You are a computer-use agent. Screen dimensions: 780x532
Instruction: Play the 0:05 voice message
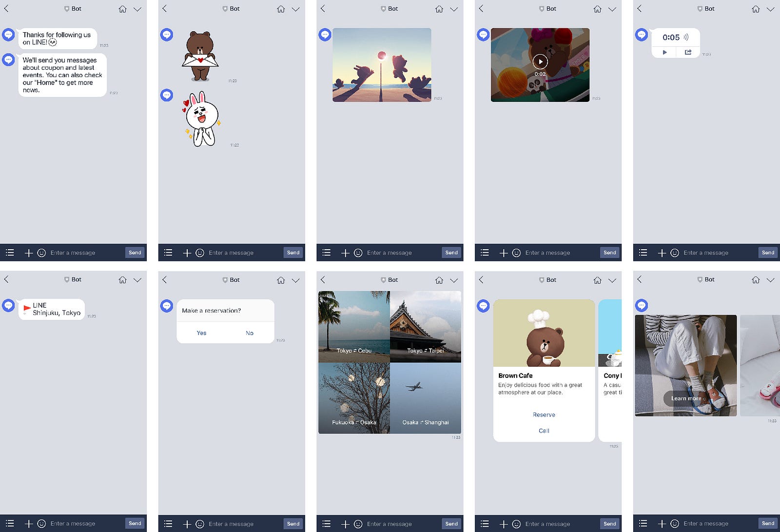664,52
